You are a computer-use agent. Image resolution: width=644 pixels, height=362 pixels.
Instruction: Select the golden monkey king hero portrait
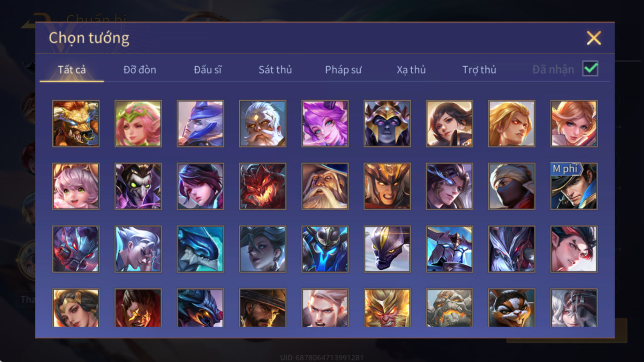click(x=387, y=308)
